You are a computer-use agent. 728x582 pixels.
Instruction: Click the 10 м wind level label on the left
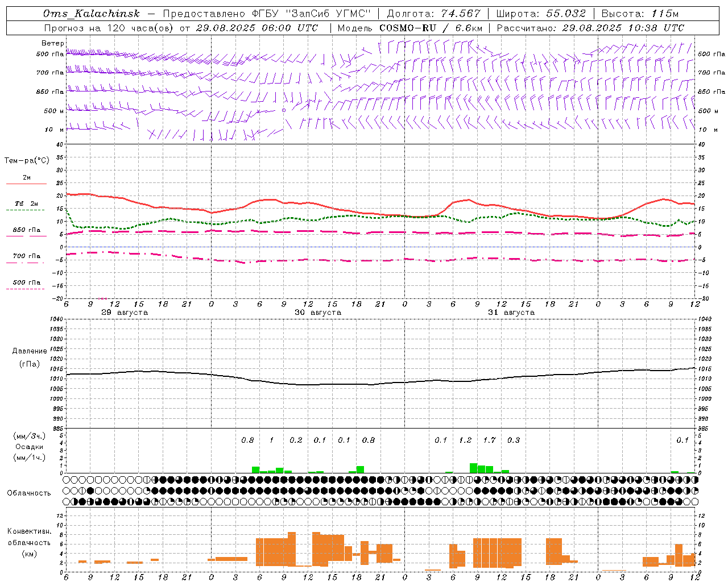pyautogui.click(x=53, y=130)
